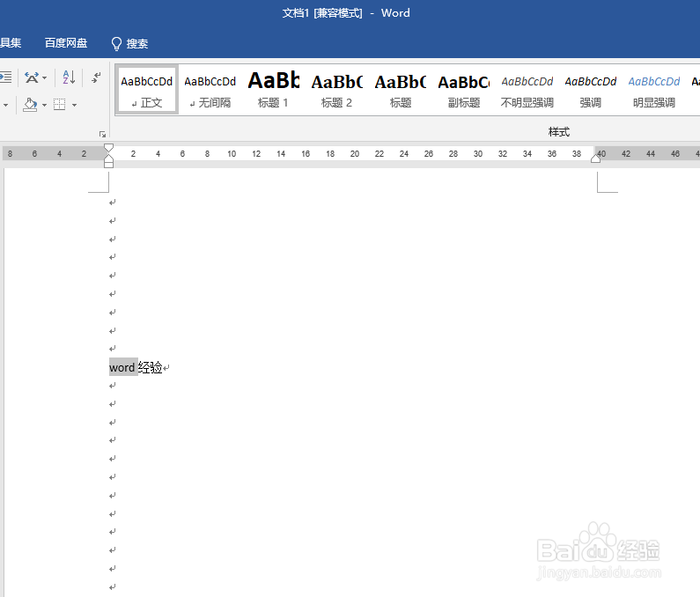Click the Sort A-Z icon
Screen dimensions: 700x597
click(69, 77)
